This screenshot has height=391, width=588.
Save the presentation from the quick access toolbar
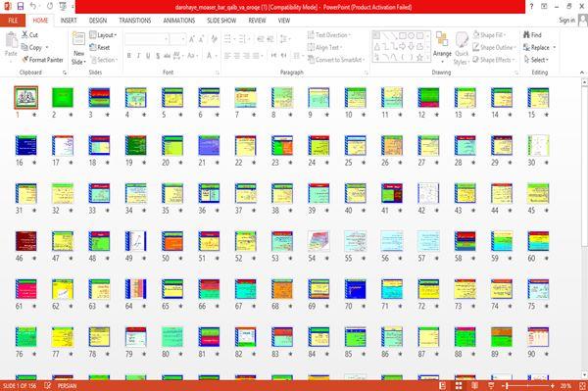tap(20, 6)
